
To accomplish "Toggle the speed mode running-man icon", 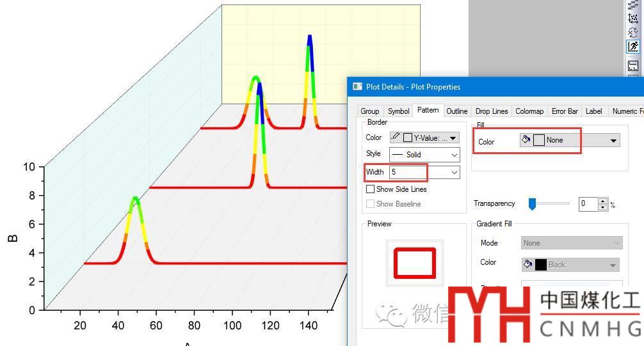I will (x=633, y=47).
